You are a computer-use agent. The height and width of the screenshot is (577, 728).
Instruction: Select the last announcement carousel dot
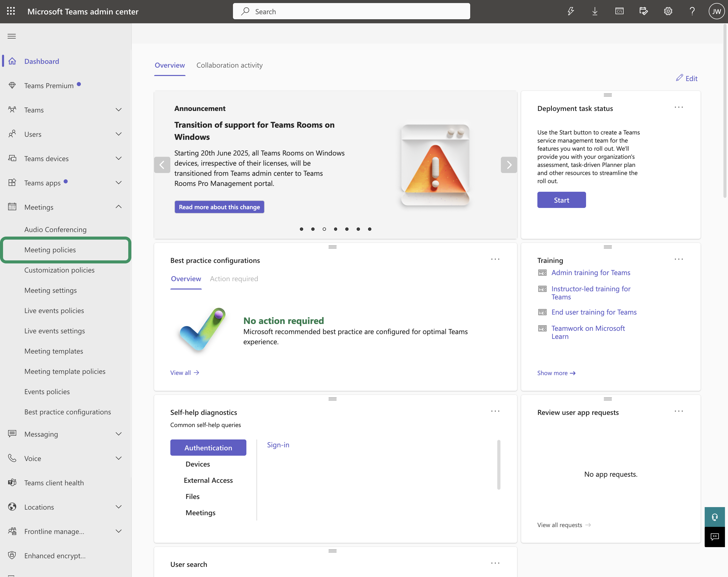pyautogui.click(x=370, y=229)
